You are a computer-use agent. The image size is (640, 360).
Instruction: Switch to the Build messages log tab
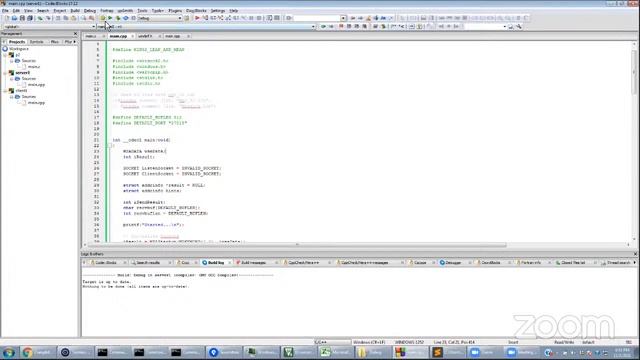[x=253, y=263]
